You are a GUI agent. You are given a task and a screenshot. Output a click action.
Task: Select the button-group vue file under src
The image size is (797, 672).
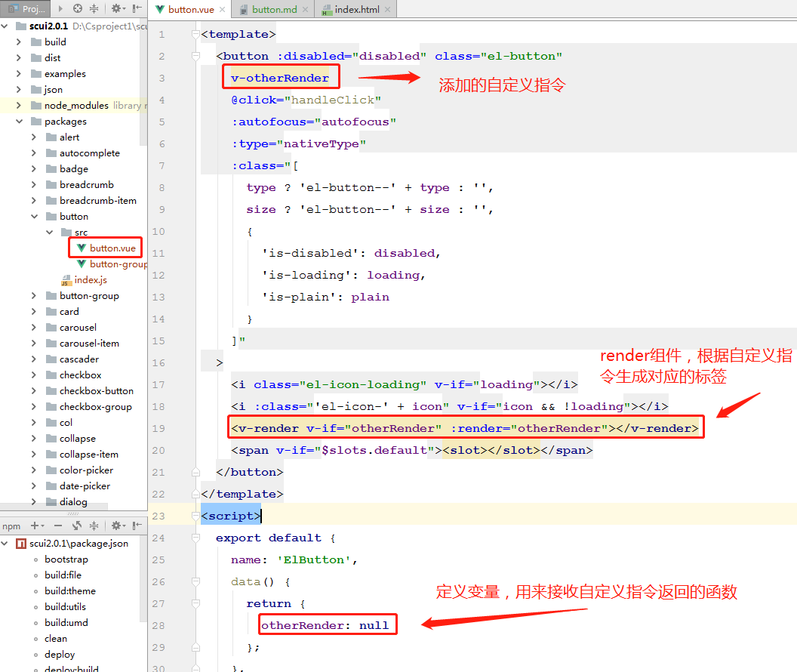click(112, 264)
